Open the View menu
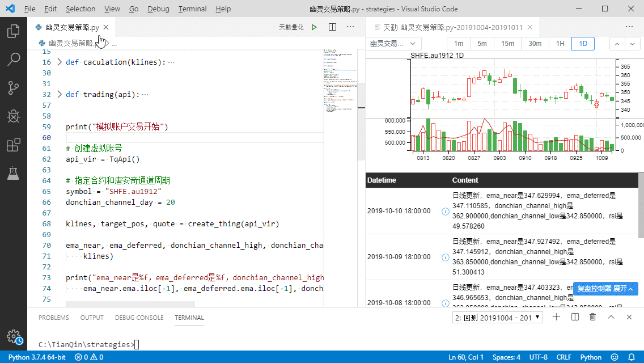Viewport: 644px width, 363px height. tap(112, 9)
